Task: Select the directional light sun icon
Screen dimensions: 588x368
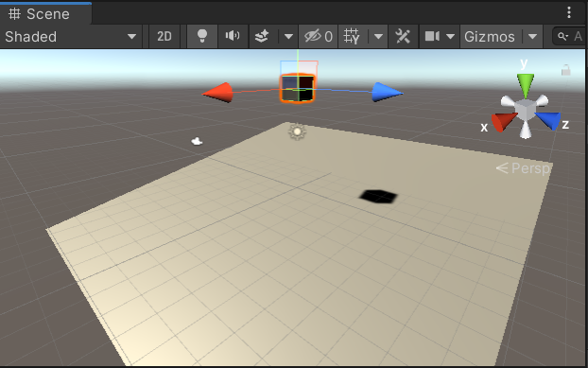Action: click(x=298, y=131)
